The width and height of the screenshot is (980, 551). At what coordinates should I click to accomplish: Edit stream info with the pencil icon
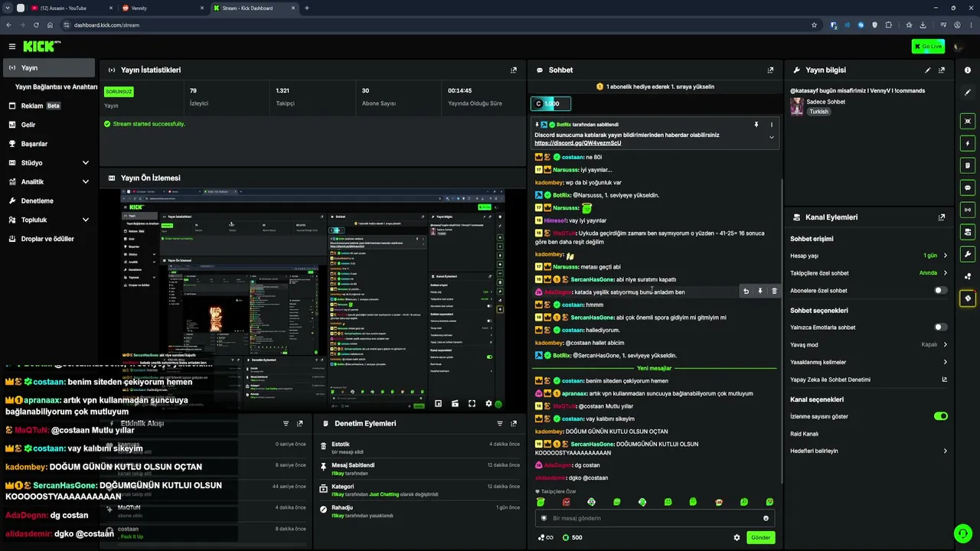coord(928,70)
